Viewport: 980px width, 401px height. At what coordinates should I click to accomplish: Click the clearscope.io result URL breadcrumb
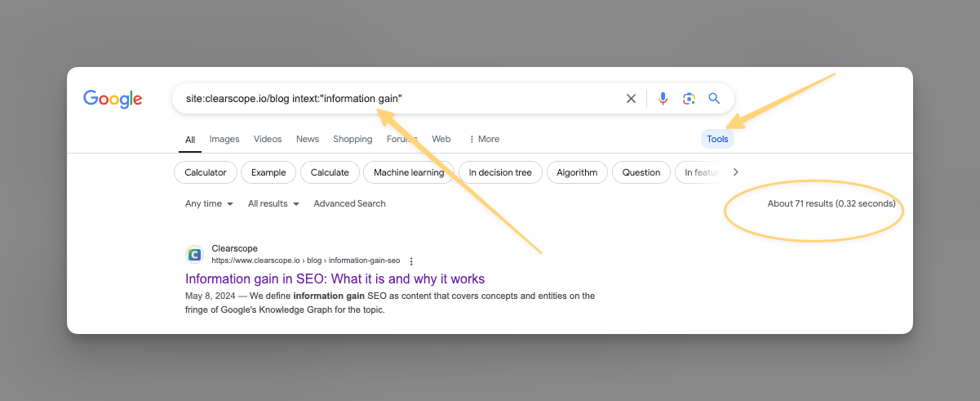tap(306, 261)
